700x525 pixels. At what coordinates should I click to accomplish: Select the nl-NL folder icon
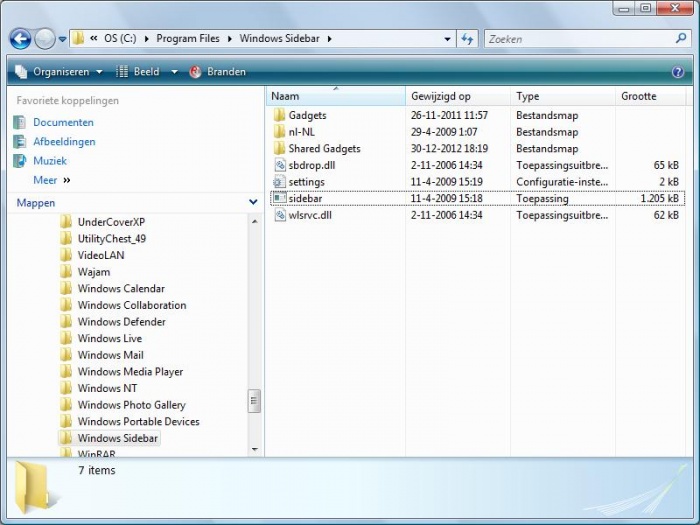[x=279, y=132]
